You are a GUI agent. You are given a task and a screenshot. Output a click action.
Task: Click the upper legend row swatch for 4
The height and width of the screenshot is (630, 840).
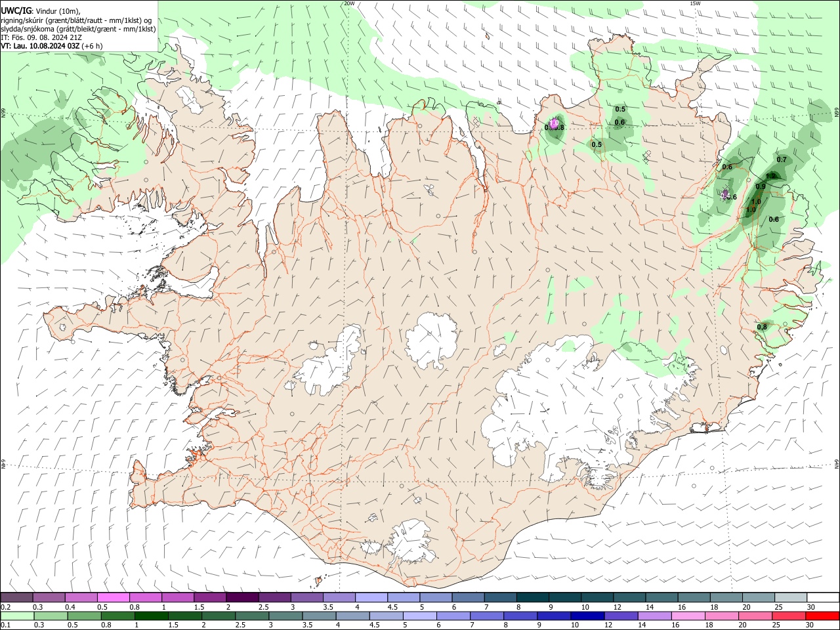(x=371, y=597)
